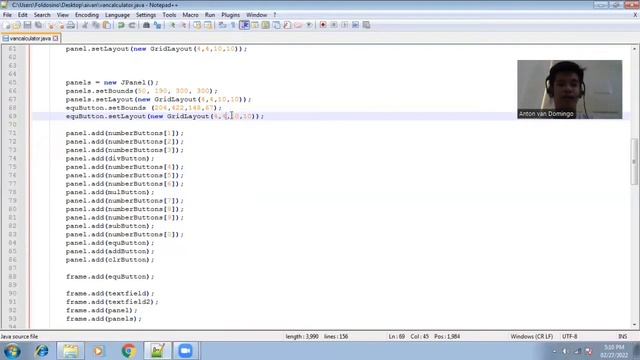
Task: Open Internet Explorer from the taskbar
Action: (42, 351)
